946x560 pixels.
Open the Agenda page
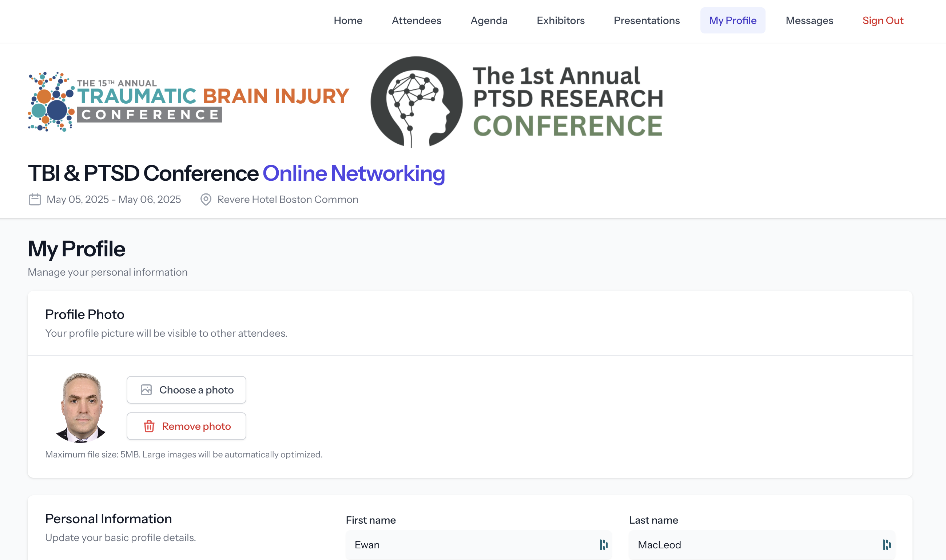pyautogui.click(x=489, y=20)
